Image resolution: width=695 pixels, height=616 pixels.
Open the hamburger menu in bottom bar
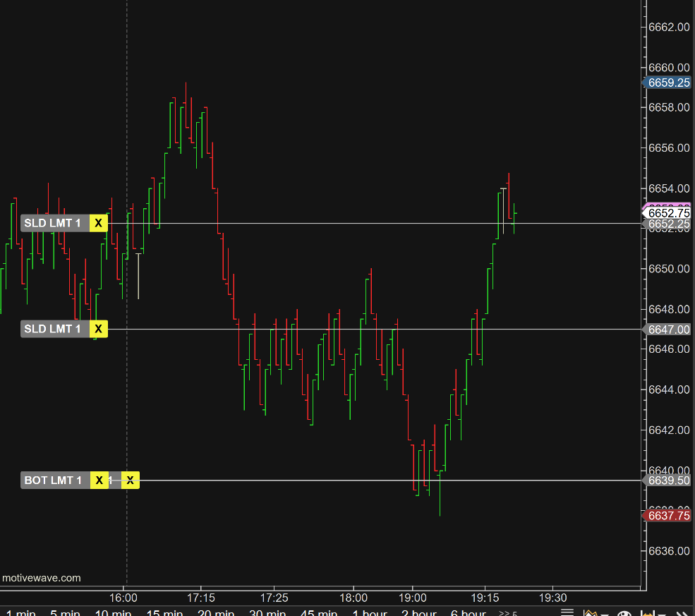coord(567,612)
